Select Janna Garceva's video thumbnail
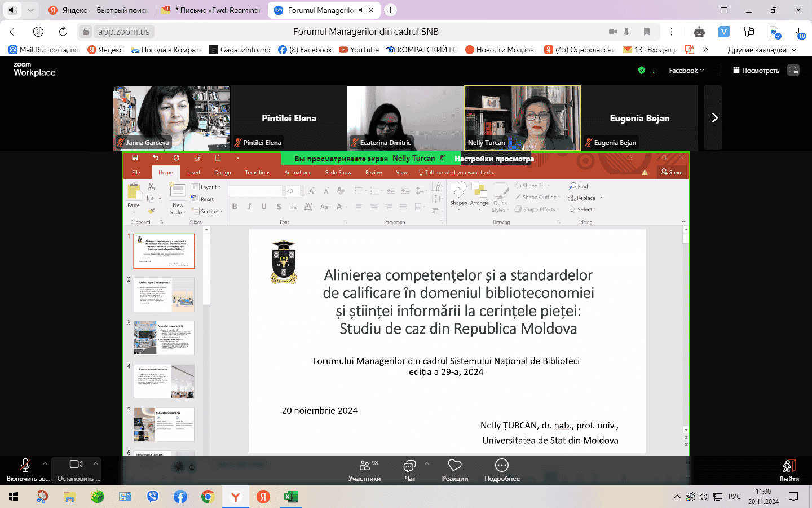The image size is (812, 508). (x=172, y=118)
